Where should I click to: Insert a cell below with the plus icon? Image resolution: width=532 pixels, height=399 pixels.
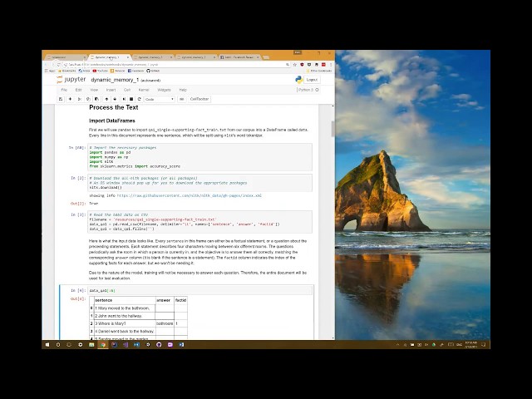point(70,99)
